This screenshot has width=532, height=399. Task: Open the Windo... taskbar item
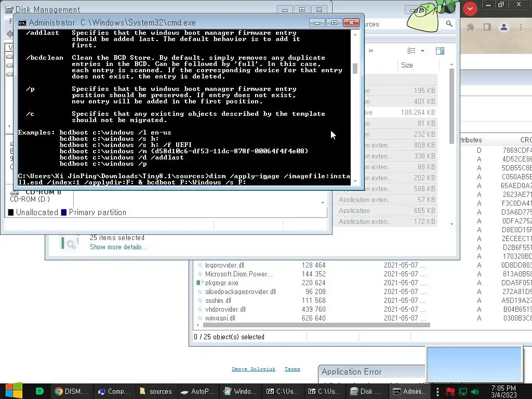pos(240,391)
